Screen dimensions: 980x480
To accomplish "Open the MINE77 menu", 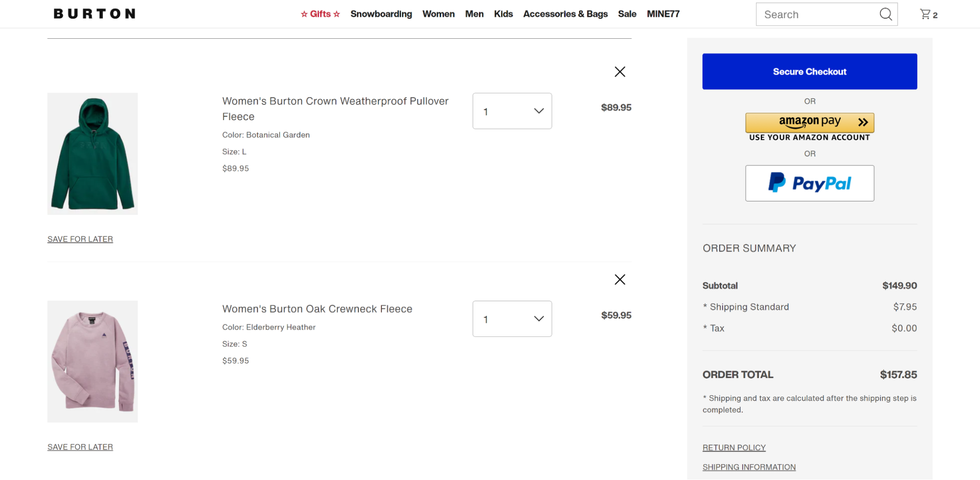I will (x=663, y=14).
